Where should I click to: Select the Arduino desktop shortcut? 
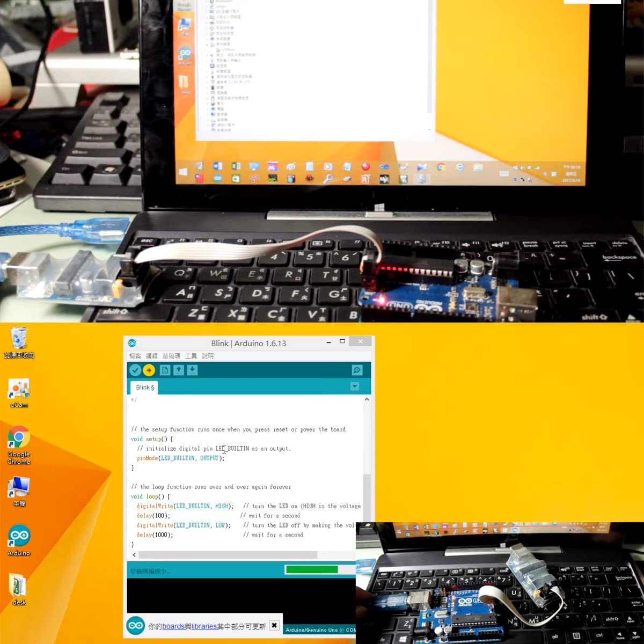point(19,540)
